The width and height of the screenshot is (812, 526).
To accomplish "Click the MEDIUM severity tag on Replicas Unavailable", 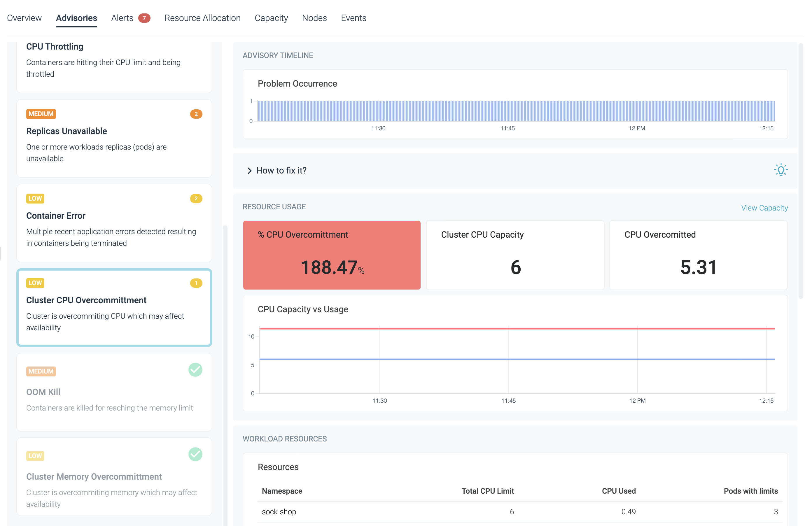I will (41, 114).
